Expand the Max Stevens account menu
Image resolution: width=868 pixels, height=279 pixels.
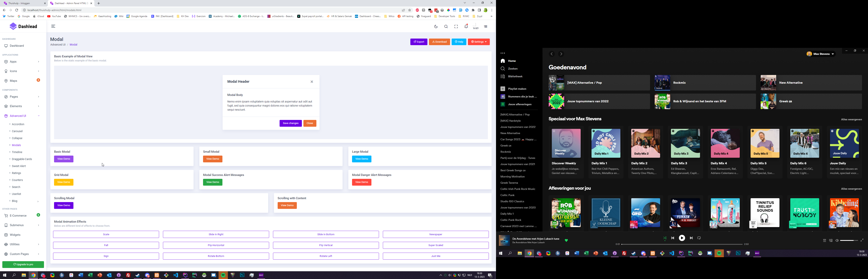click(821, 54)
